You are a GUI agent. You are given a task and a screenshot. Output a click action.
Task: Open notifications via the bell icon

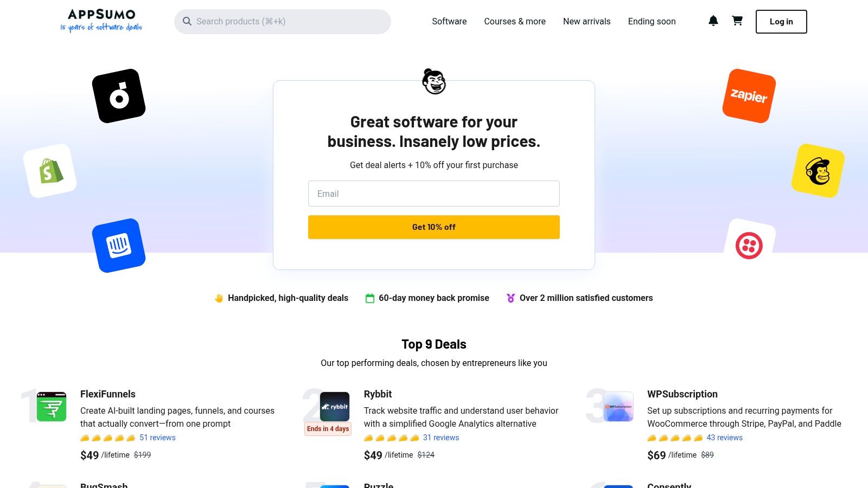(713, 21)
